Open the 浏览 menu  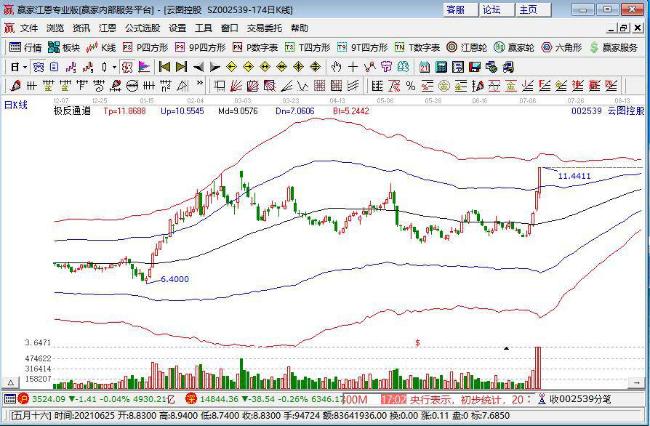tap(55, 28)
